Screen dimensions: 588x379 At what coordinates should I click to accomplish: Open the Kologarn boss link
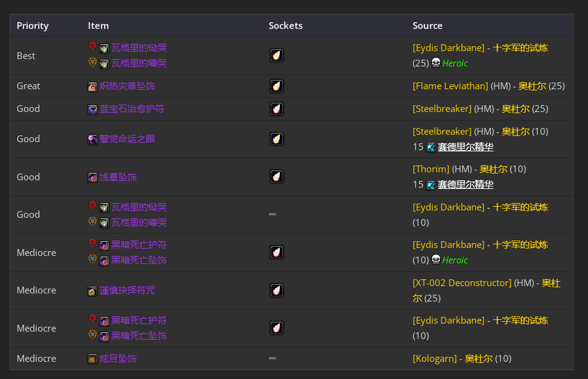tap(435, 359)
